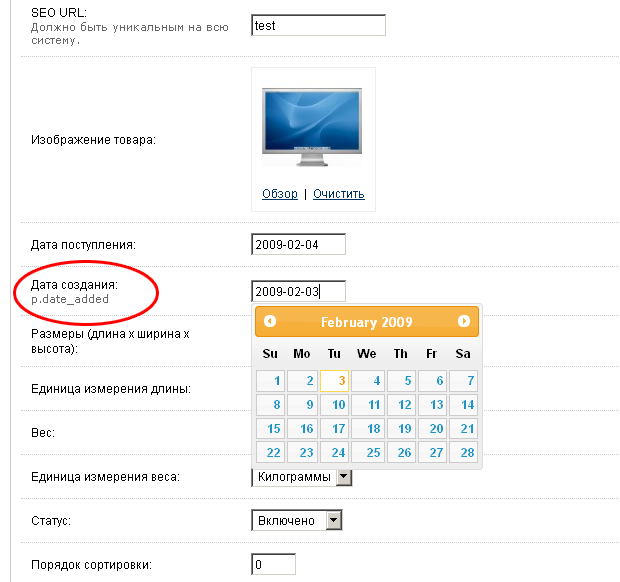This screenshot has height=582, width=620.
Task: Choose February 10 in the datepicker
Action: pyautogui.click(x=335, y=405)
